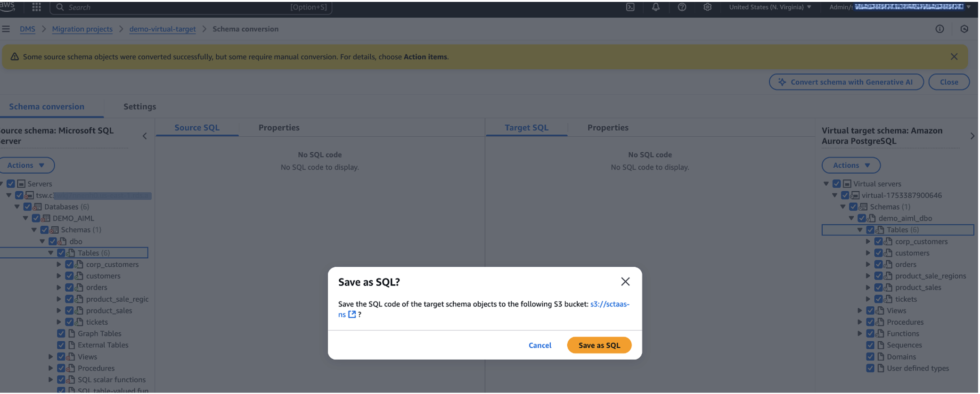Open the console settings gear

point(707,7)
